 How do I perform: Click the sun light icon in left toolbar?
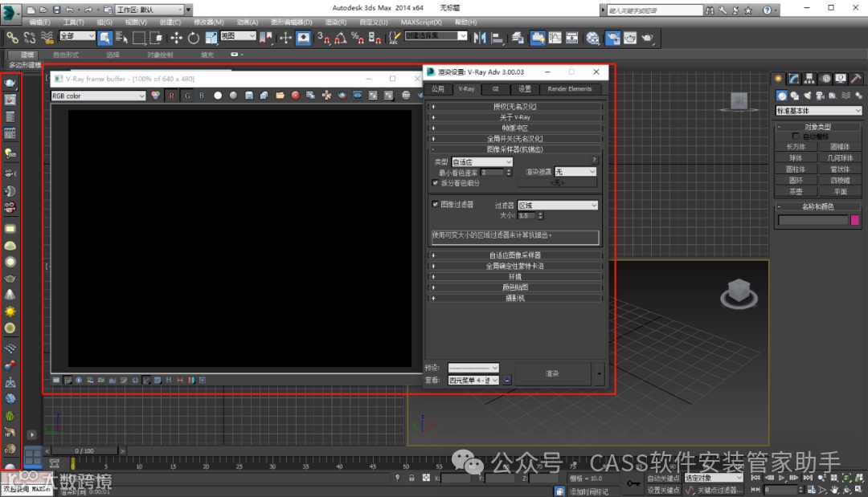pyautogui.click(x=10, y=312)
